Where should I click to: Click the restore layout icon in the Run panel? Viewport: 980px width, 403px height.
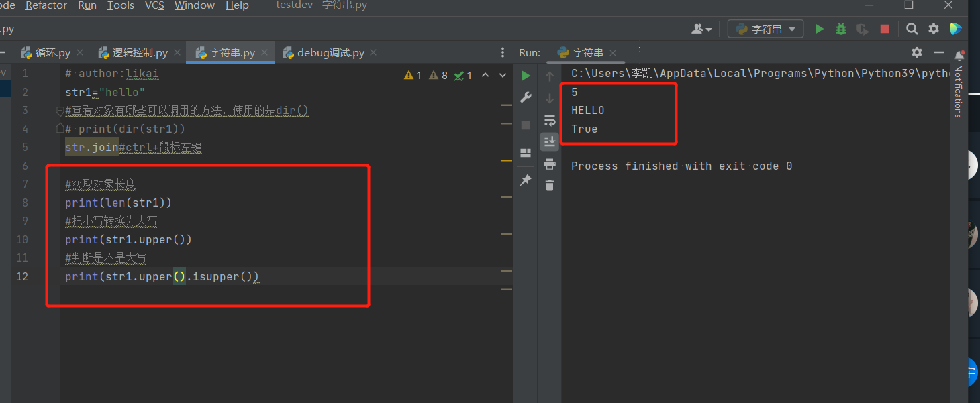point(526,153)
